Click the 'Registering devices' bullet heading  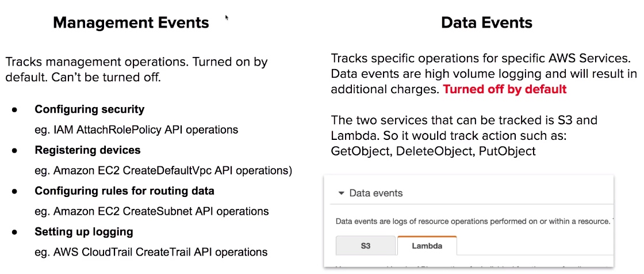point(87,150)
